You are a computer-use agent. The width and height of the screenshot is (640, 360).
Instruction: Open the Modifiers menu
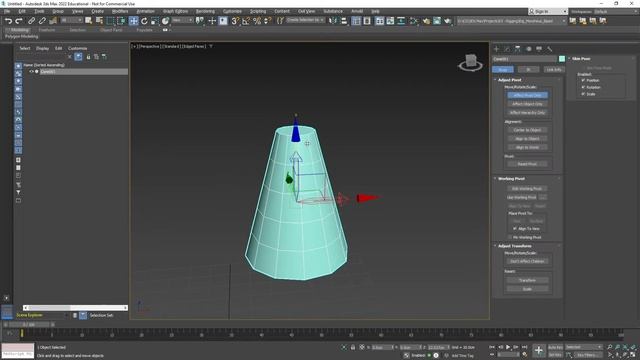(120, 11)
